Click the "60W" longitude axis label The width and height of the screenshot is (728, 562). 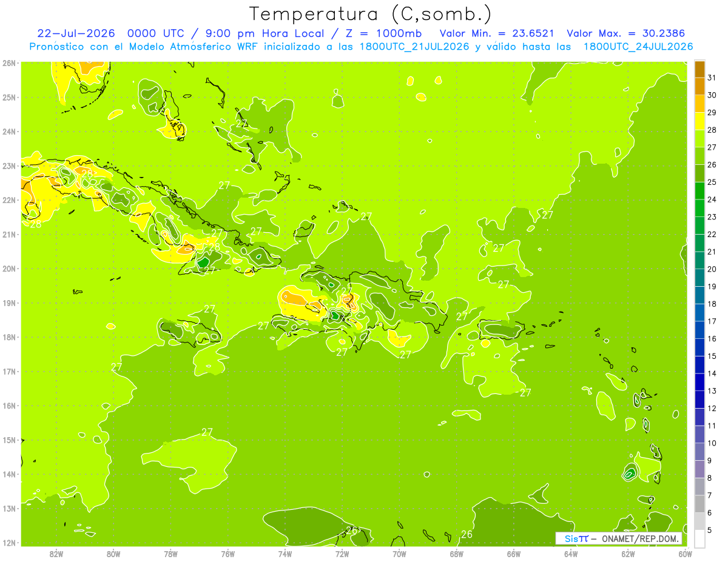685,554
